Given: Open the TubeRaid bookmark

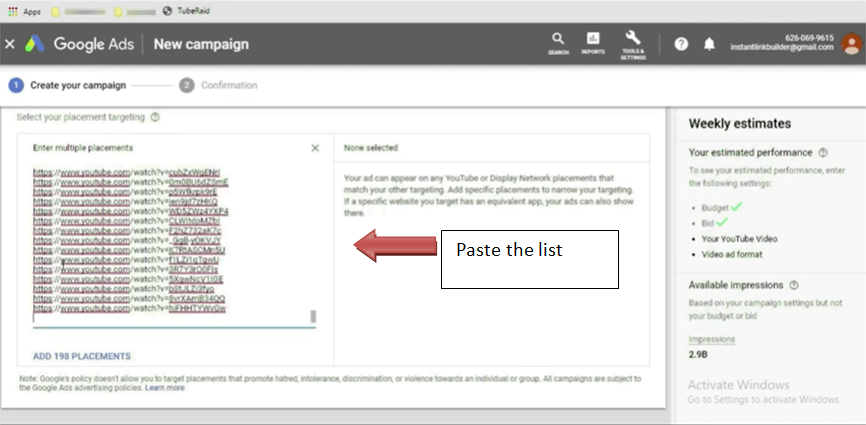Looking at the screenshot, I should coord(186,11).
